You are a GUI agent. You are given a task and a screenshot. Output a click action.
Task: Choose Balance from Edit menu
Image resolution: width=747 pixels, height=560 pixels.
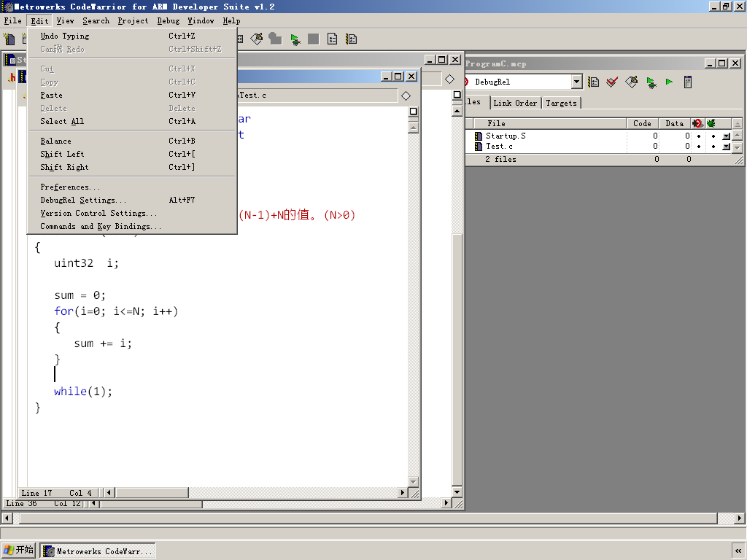point(132,141)
